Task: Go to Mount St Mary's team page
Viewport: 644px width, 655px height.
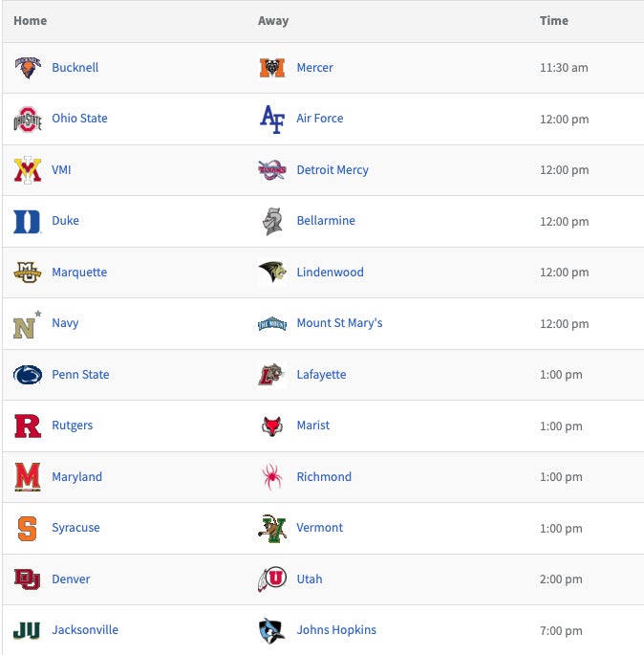Action: click(339, 323)
